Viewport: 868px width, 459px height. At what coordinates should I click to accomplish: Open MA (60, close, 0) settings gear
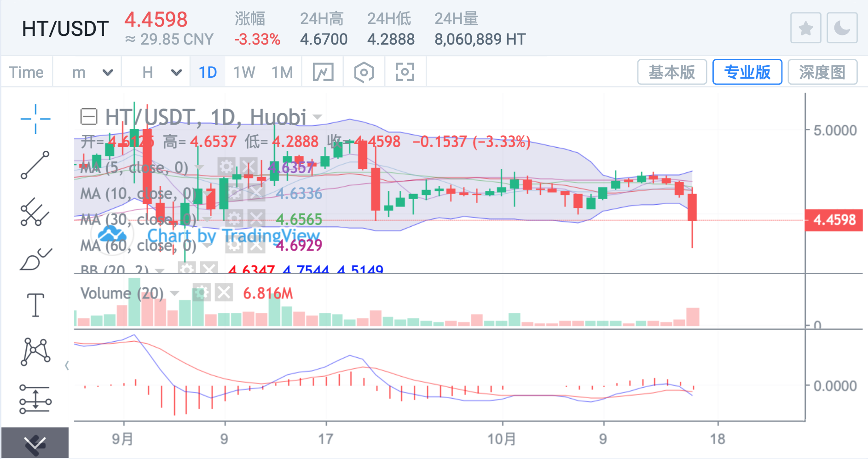(x=234, y=245)
